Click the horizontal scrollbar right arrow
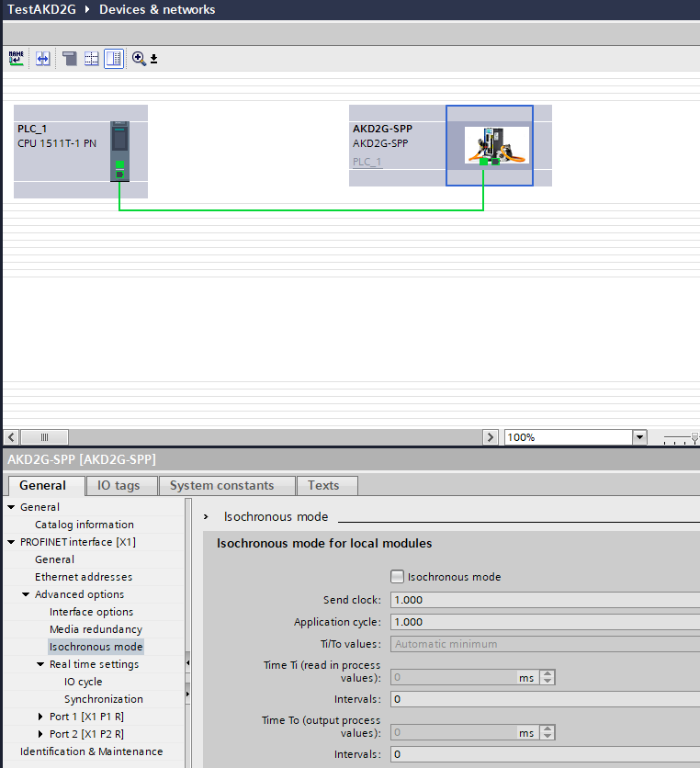This screenshot has width=700, height=768. (x=491, y=437)
